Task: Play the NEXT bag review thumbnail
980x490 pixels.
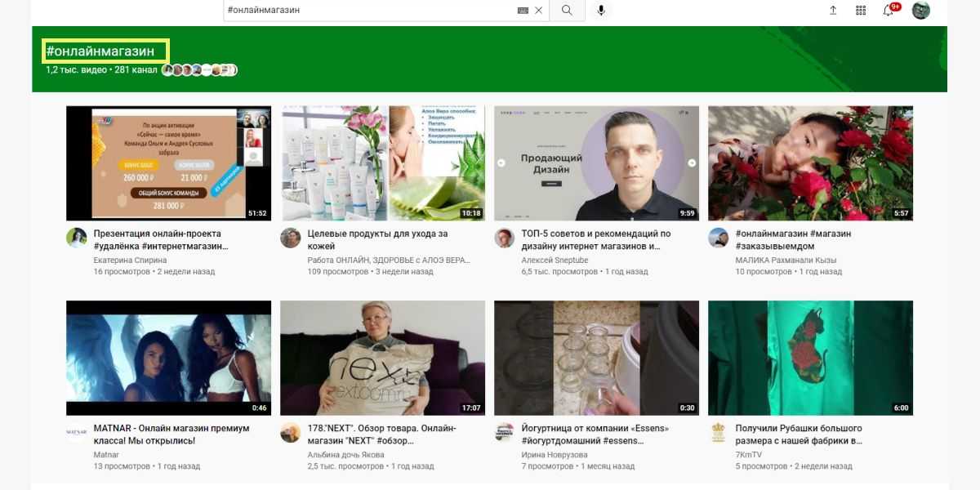Action: point(382,358)
